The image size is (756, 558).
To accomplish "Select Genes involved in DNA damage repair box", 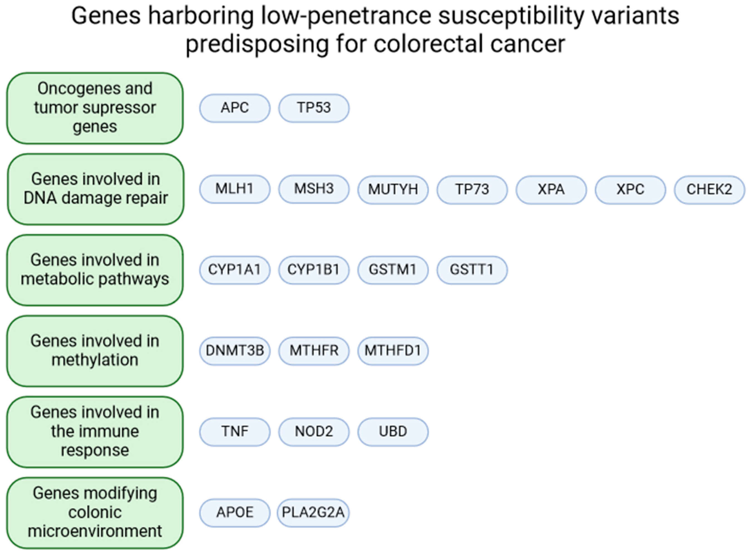I will click(x=95, y=189).
